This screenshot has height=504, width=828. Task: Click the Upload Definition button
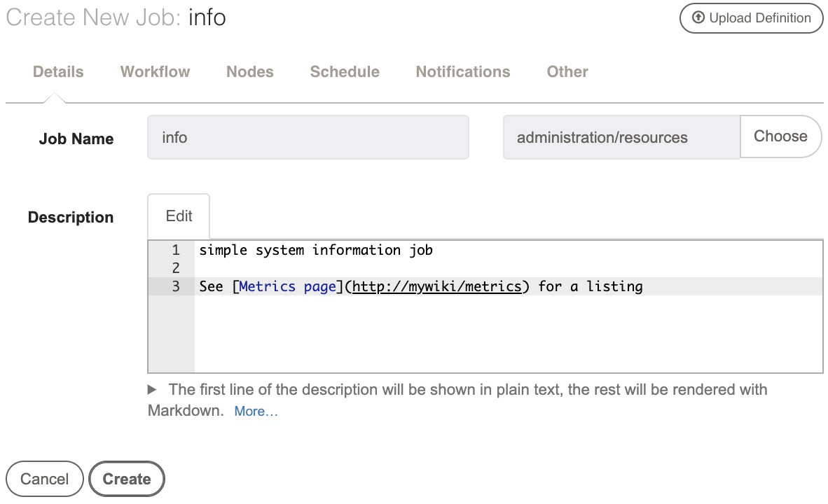tap(751, 18)
